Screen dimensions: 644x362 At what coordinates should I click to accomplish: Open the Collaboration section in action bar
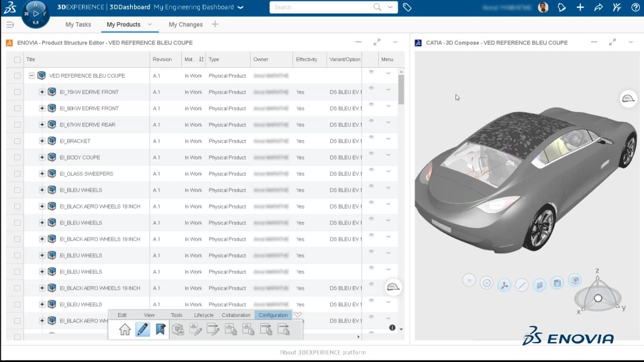pyautogui.click(x=236, y=315)
